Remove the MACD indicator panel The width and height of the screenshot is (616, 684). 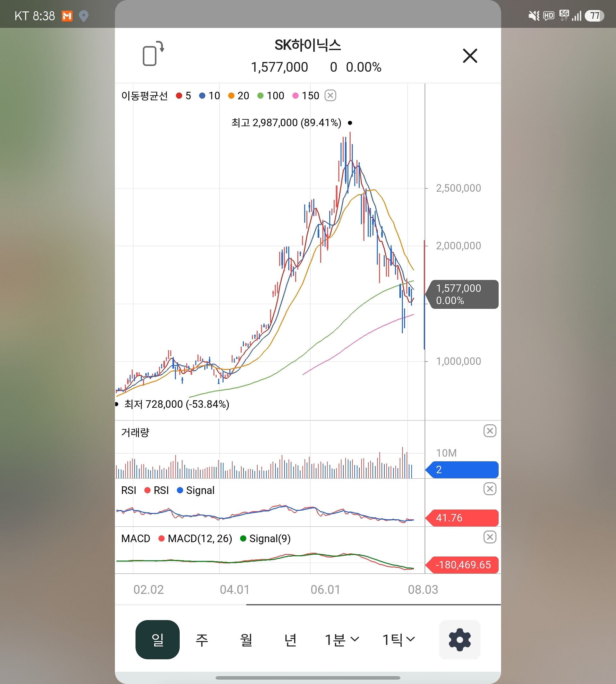click(x=490, y=537)
